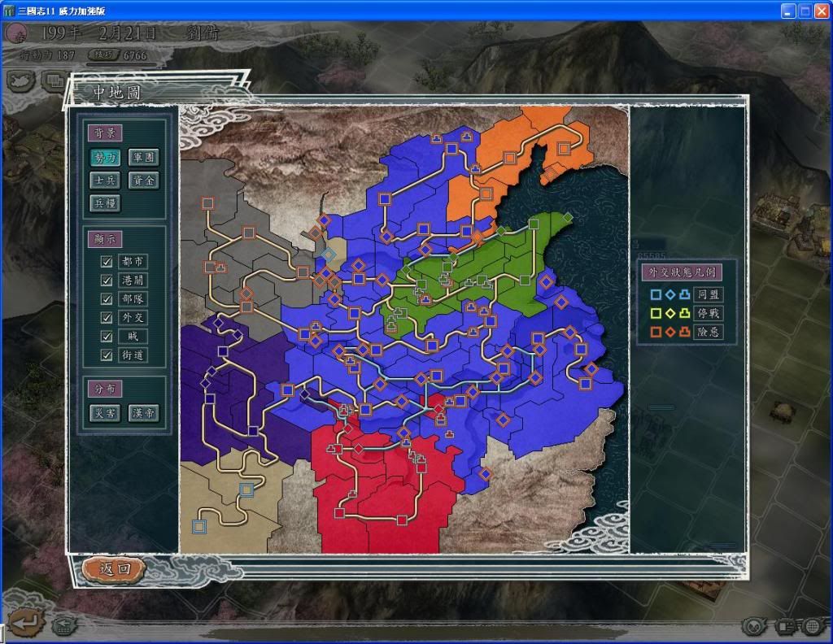Click the 技巧 badge beside 6766
This screenshot has width=833, height=644.
click(104, 54)
